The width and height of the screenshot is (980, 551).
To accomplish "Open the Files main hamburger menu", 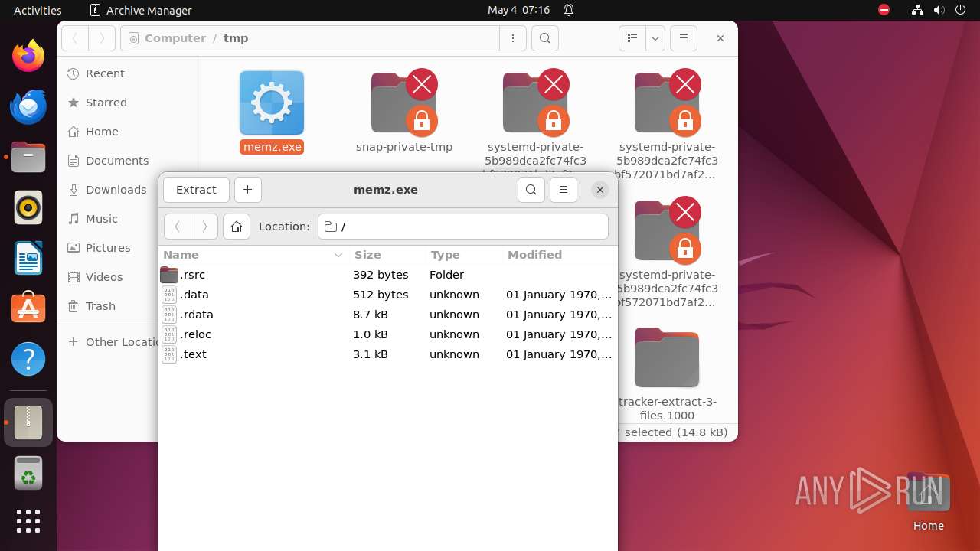I will (x=684, y=38).
